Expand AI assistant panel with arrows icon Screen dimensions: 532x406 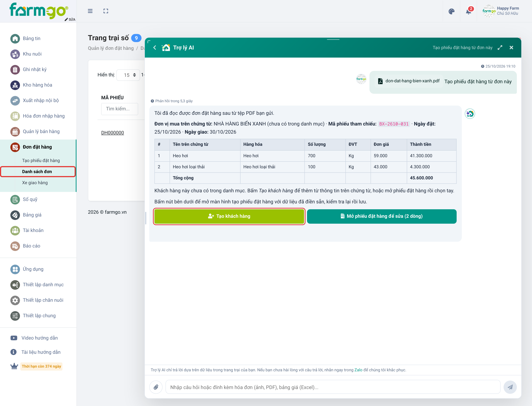500,48
